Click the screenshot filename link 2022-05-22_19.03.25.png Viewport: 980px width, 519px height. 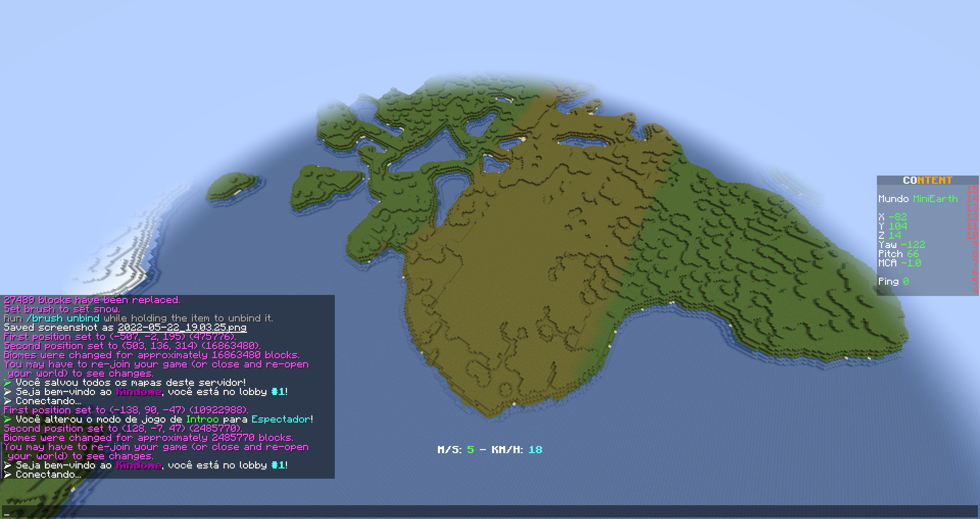click(182, 328)
